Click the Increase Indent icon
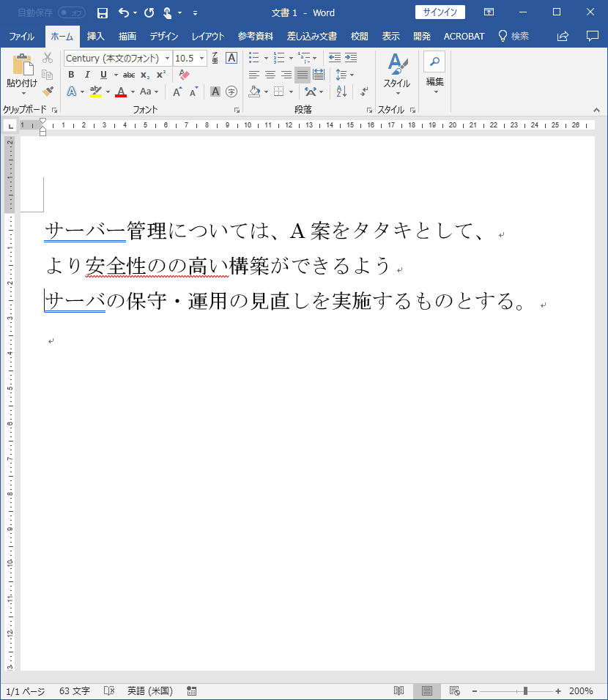Screen dimensions: 608x700 [x=351, y=58]
